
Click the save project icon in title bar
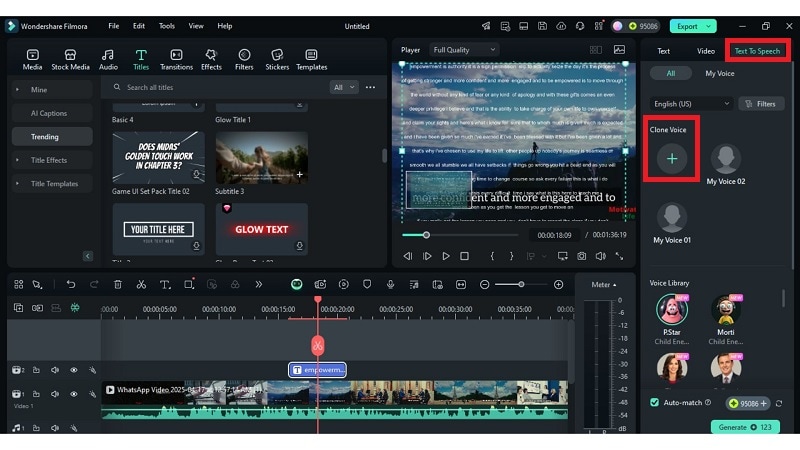pos(542,26)
